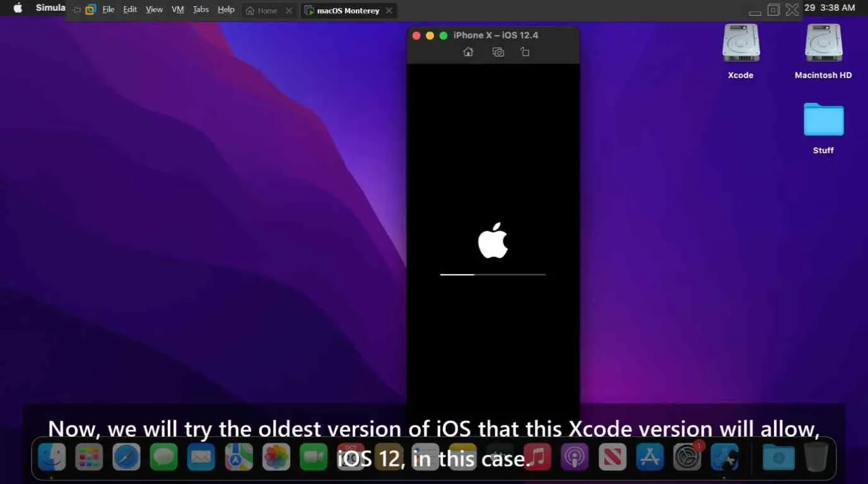
Task: Close the iPhone X simulator window
Action: (x=416, y=35)
